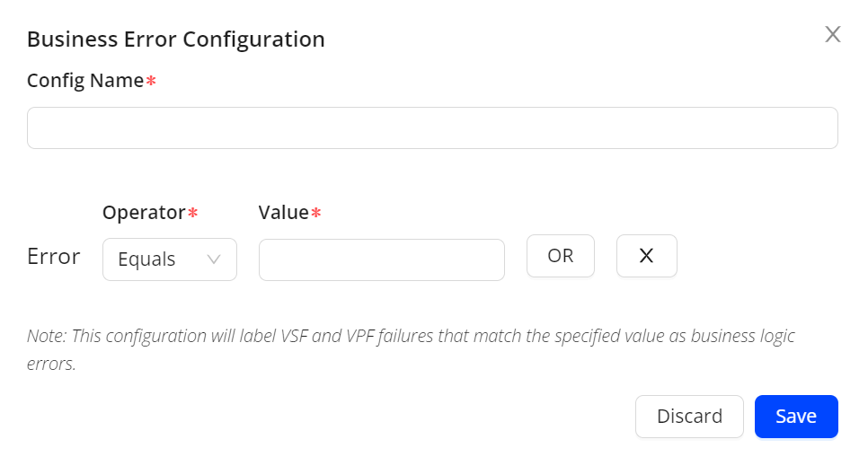Add an OR condition to the error rule
Screen dimensions: 868x457
[560, 256]
